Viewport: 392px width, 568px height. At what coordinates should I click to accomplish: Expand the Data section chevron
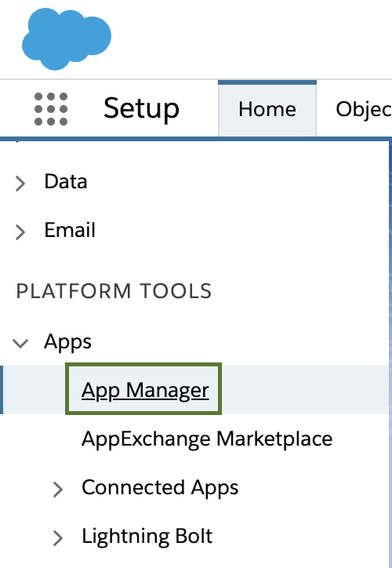(20, 184)
